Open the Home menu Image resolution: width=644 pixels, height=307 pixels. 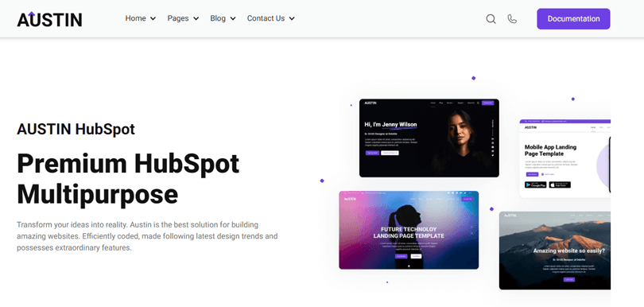point(141,18)
